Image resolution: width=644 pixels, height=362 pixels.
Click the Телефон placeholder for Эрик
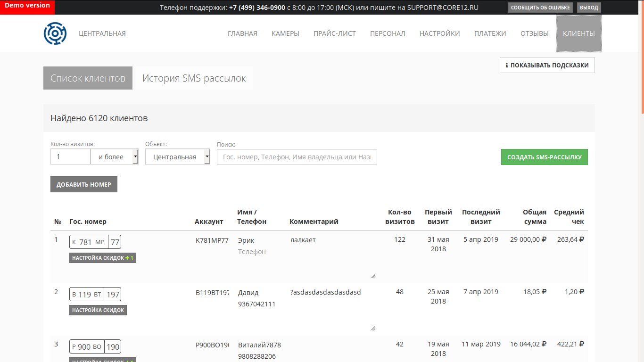pyautogui.click(x=252, y=252)
